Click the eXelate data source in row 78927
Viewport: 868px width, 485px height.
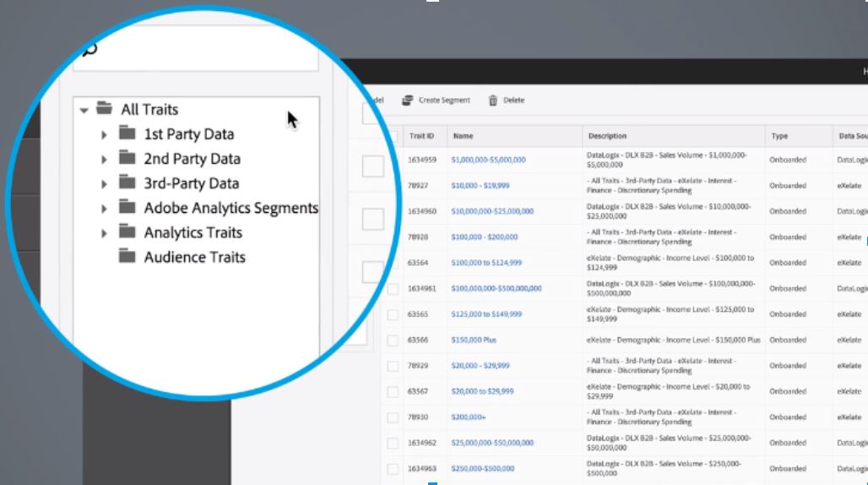pos(849,186)
